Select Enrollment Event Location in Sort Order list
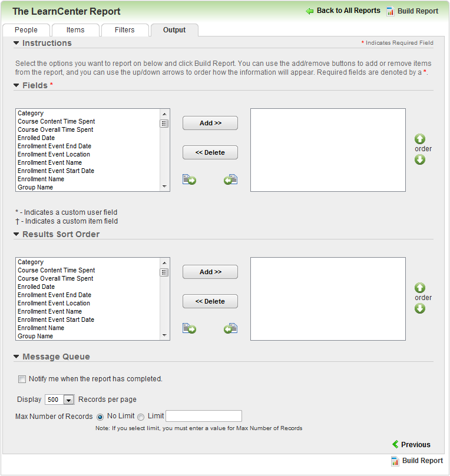Screen dimensions: 450x476 [88, 303]
